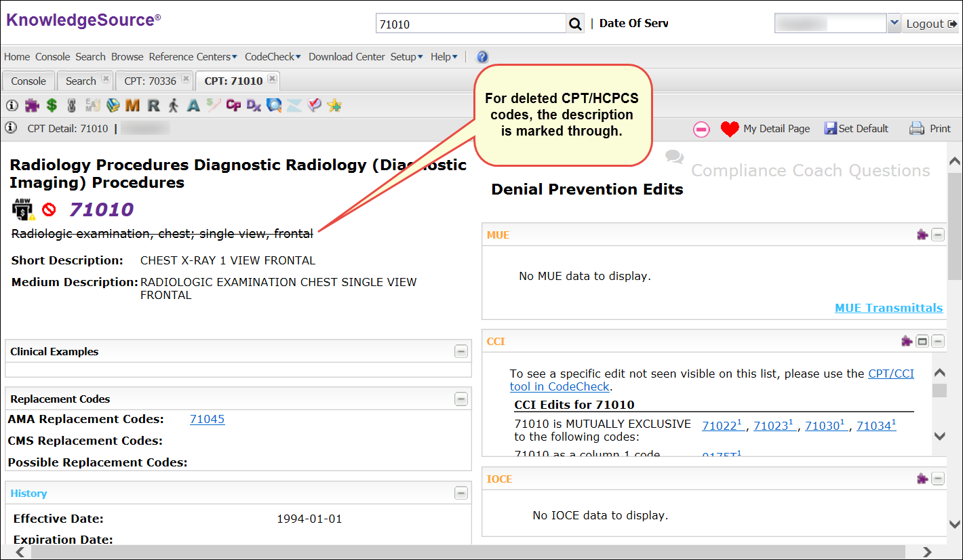Switch to the CPT: 70336 tab

pyautogui.click(x=150, y=81)
